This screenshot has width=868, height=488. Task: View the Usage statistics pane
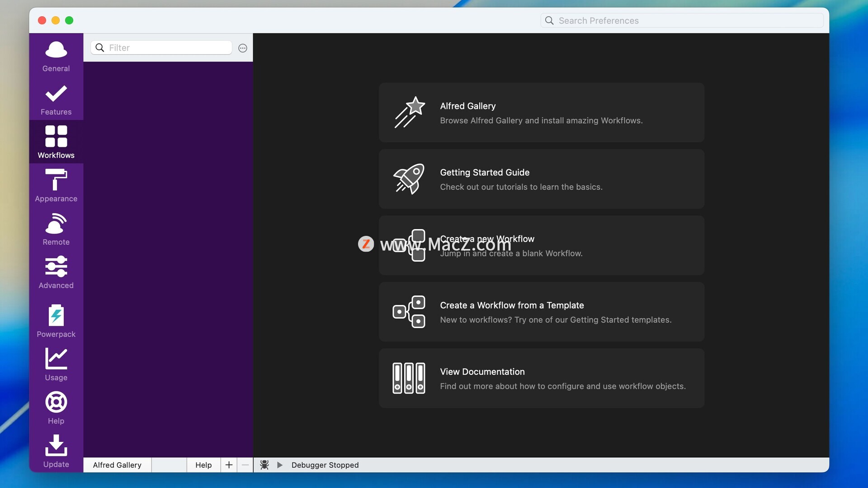click(56, 364)
